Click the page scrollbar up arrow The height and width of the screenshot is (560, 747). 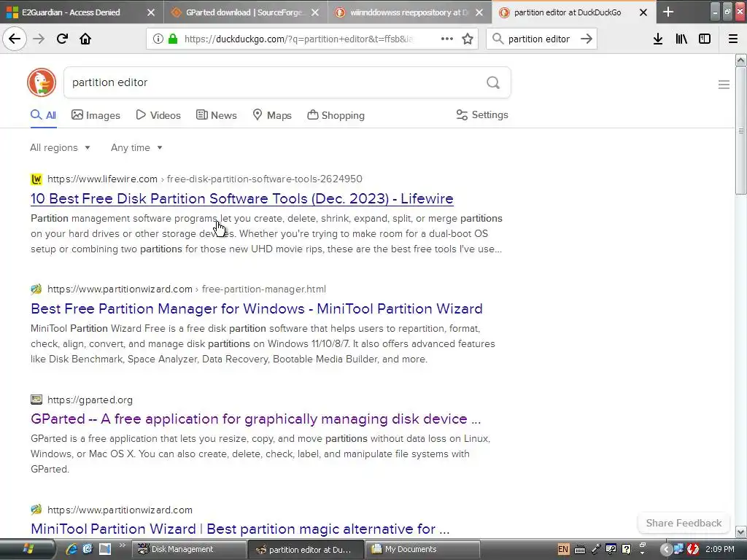(x=741, y=60)
